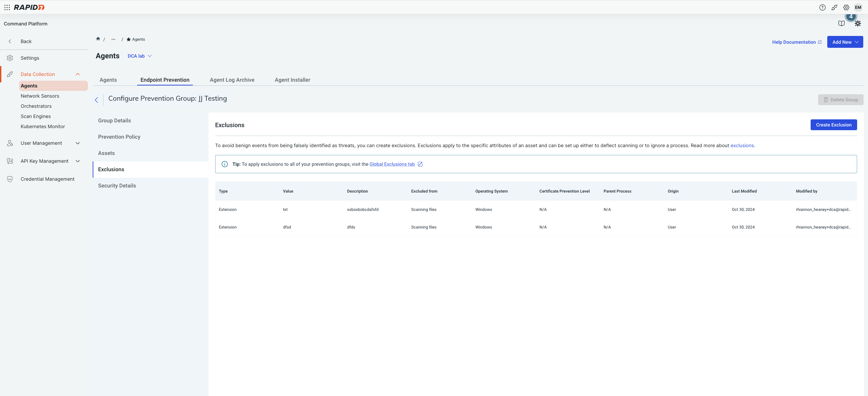Click the help question mark icon
868x396 pixels.
pos(822,7)
